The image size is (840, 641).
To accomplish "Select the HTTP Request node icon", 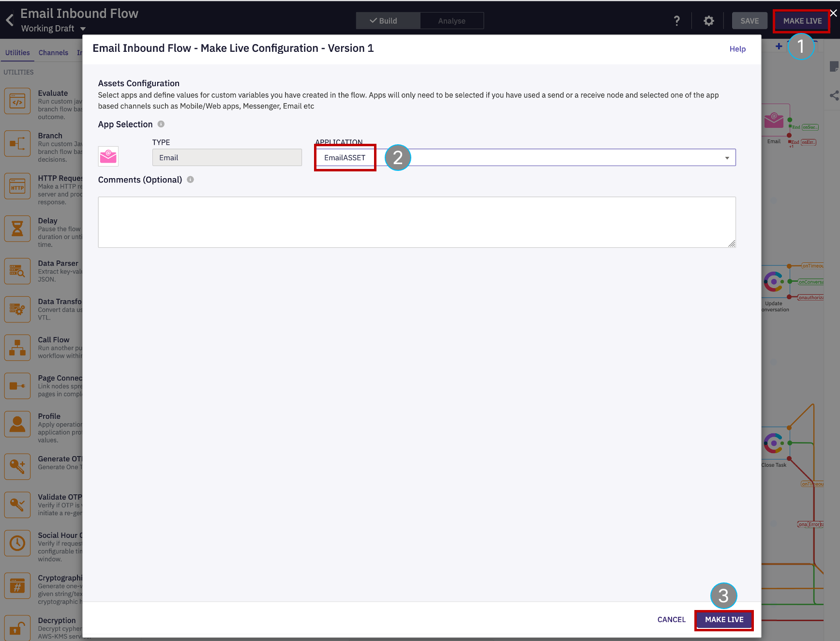I will pyautogui.click(x=17, y=186).
